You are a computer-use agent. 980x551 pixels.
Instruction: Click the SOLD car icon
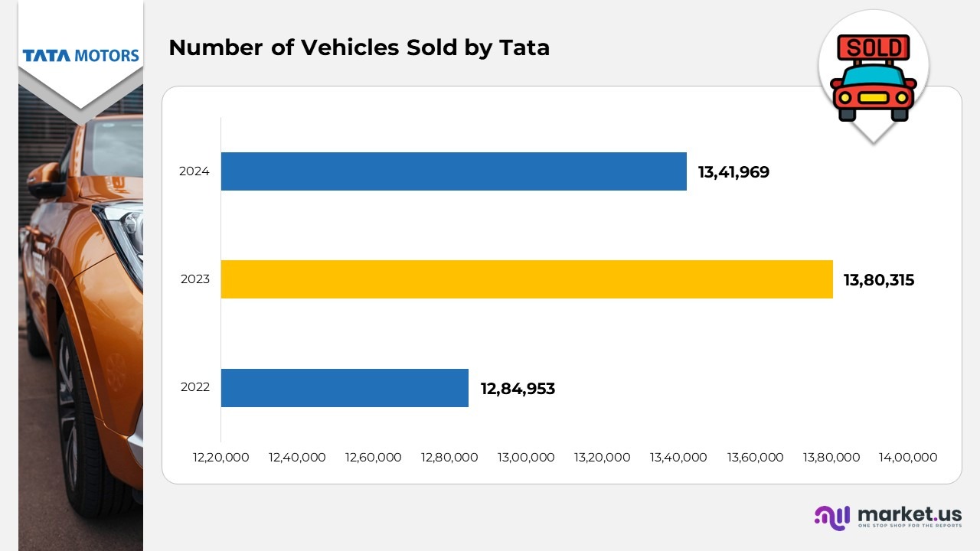874,78
